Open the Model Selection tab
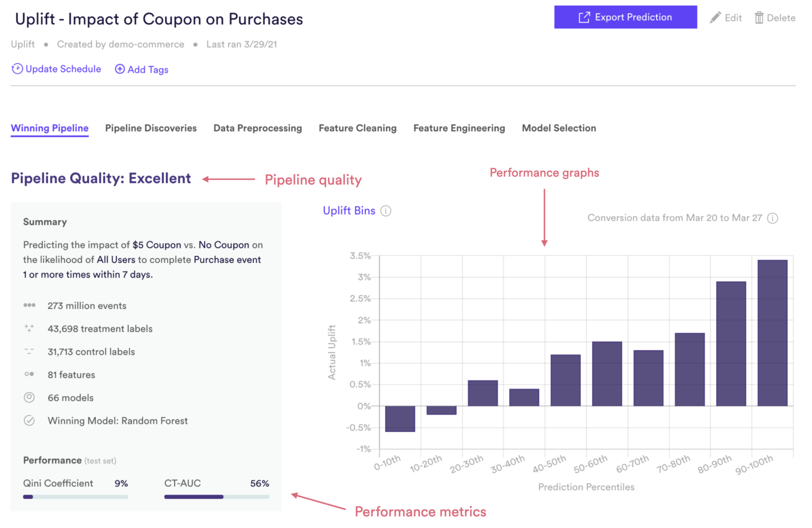The height and width of the screenshot is (528, 812). [559, 128]
